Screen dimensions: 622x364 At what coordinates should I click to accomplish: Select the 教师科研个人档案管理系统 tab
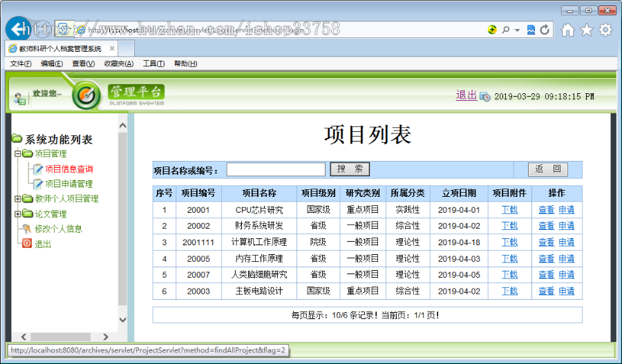(59, 48)
